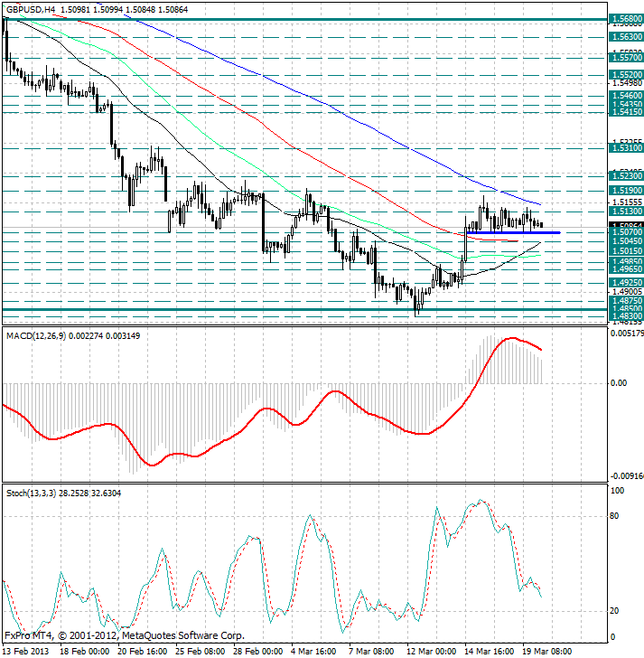Viewport: 644px width, 658px height.
Task: Select the Stochastic 20 level label
Action: pyautogui.click(x=614, y=611)
